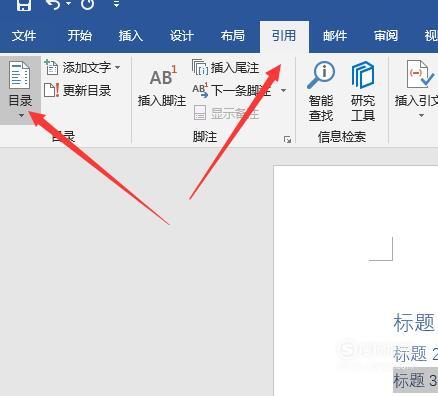Click the Save icon in quick access toolbar

click(24, 4)
